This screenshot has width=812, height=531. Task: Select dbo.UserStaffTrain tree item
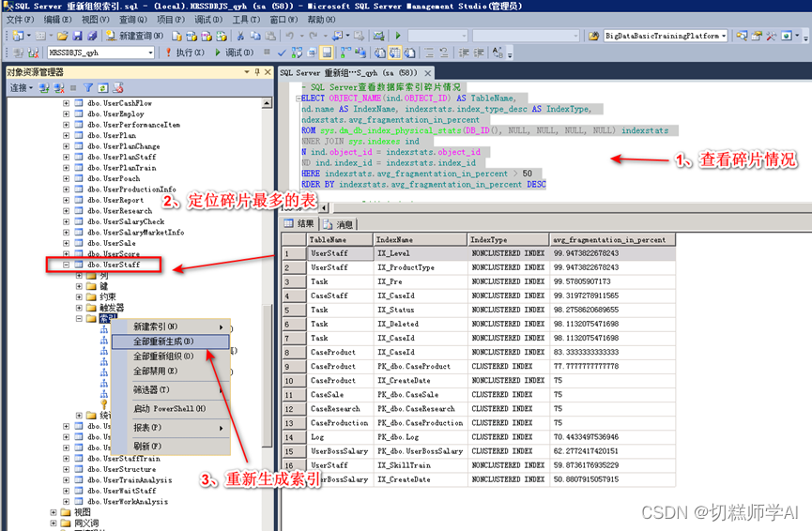(124, 459)
